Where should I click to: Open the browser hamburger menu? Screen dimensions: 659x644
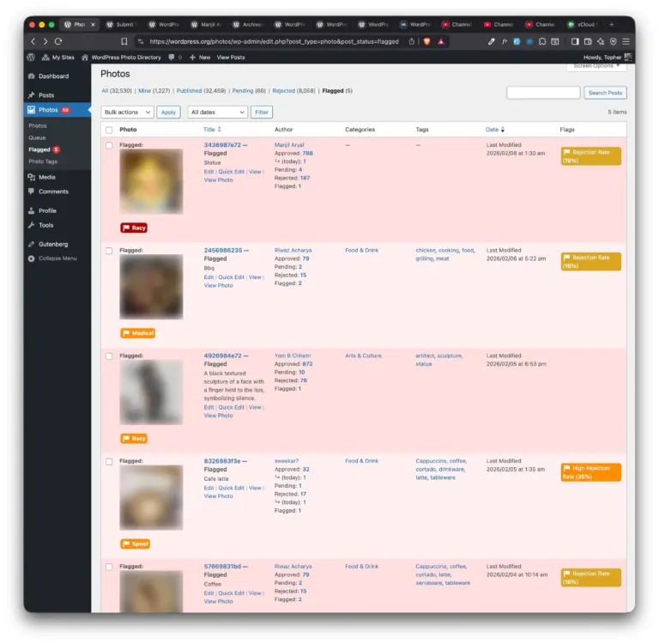(x=626, y=41)
